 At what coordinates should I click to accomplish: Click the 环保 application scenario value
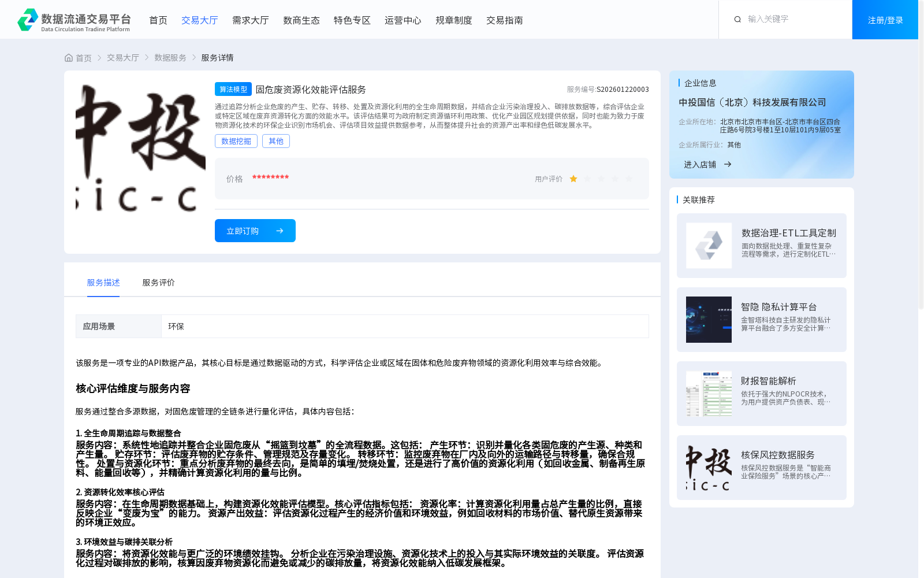[176, 327]
